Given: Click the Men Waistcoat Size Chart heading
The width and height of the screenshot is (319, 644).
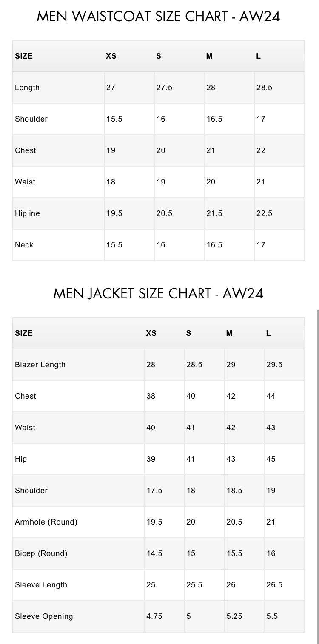Looking at the screenshot, I should click(x=159, y=17).
